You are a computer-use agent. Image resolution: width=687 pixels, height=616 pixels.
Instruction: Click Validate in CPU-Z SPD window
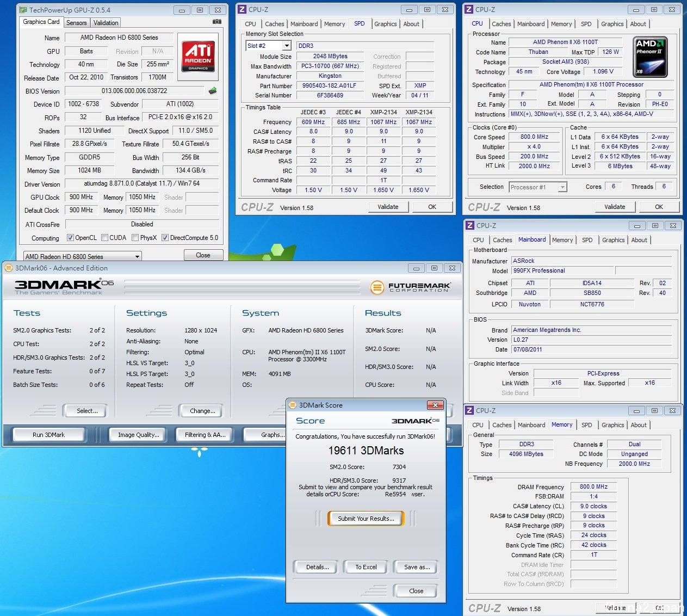[x=388, y=207]
